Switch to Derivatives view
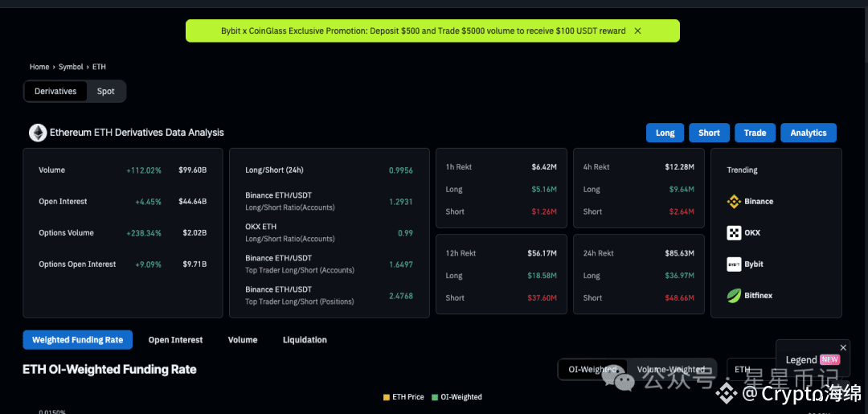This screenshot has width=868, height=414. 55,92
